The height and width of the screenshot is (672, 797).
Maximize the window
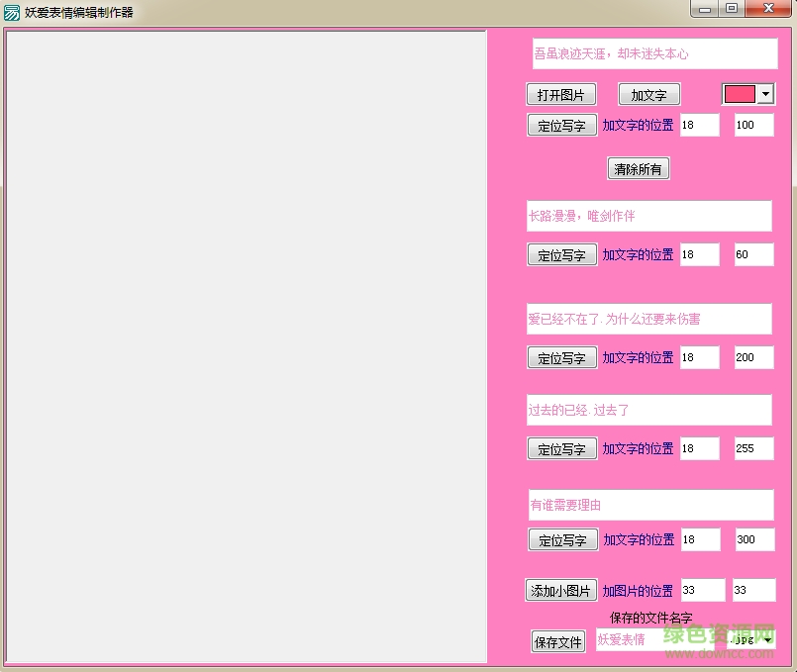pos(732,9)
